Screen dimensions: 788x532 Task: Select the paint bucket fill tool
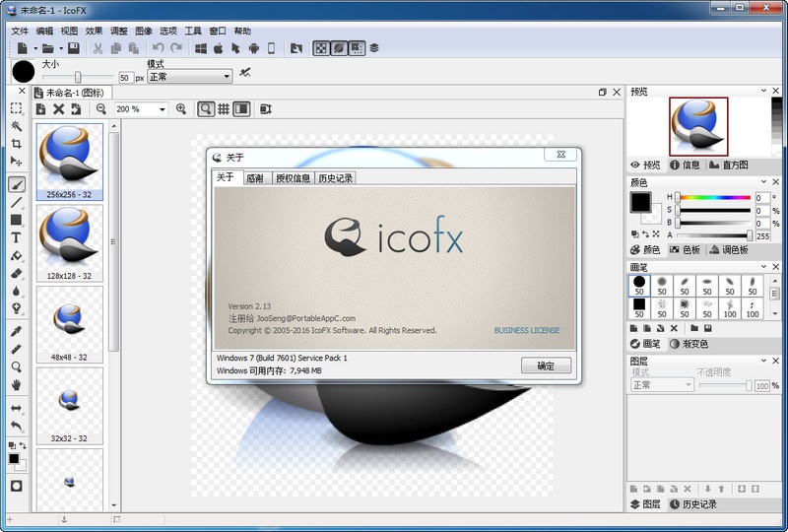[x=16, y=255]
